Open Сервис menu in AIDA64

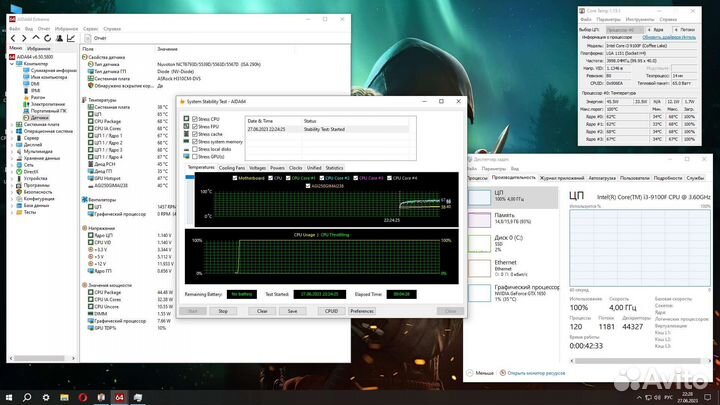coord(90,29)
